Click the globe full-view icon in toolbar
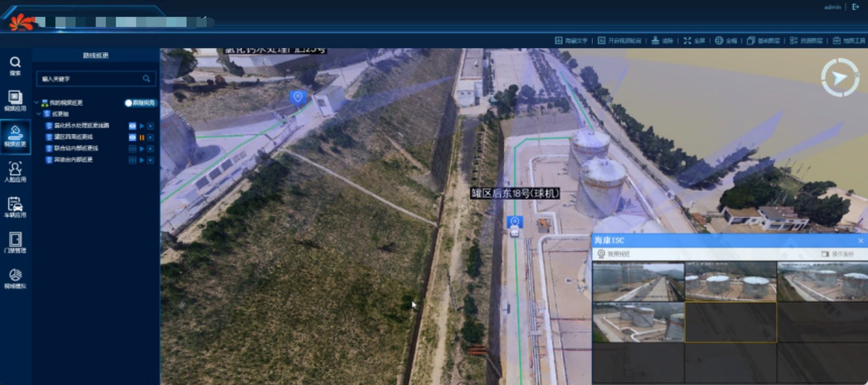868x385 pixels. tap(725, 41)
